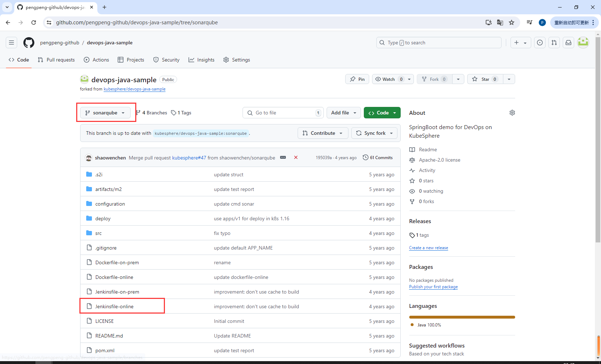Open the Projects tab

pos(131,60)
